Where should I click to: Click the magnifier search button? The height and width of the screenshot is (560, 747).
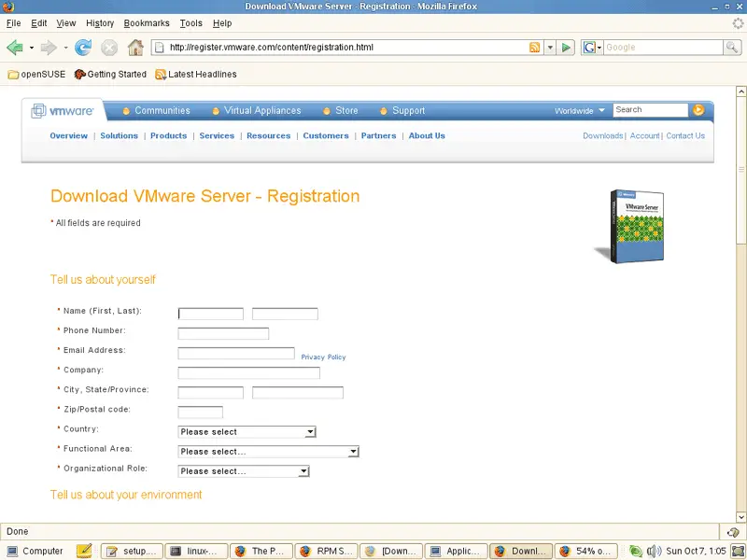click(732, 48)
